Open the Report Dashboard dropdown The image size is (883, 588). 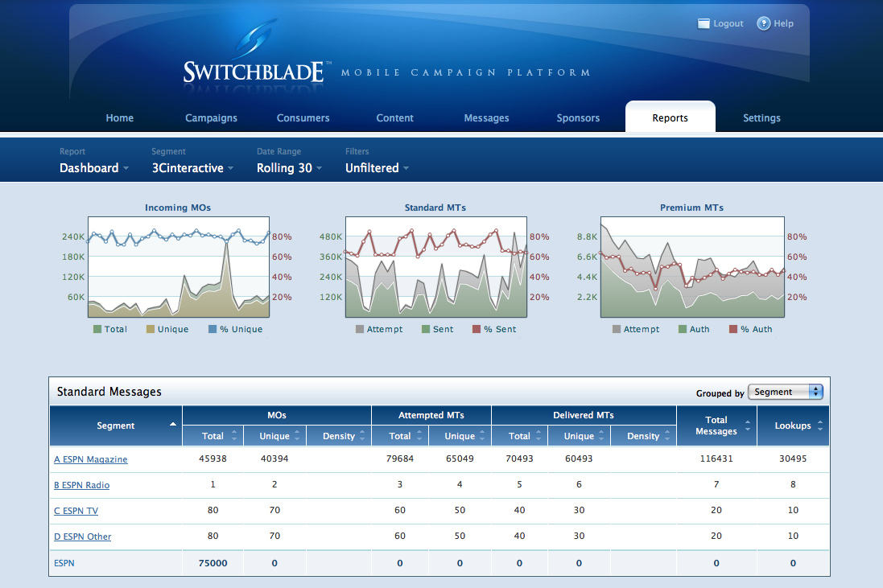94,168
